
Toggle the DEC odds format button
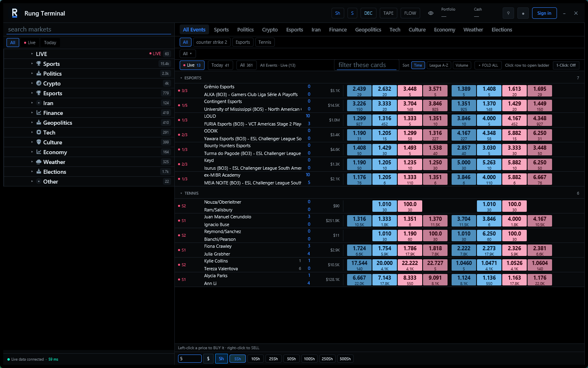[x=368, y=13]
